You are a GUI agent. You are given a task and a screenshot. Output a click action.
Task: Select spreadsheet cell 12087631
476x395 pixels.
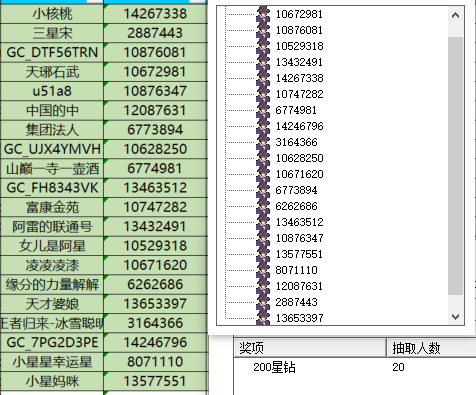point(155,110)
